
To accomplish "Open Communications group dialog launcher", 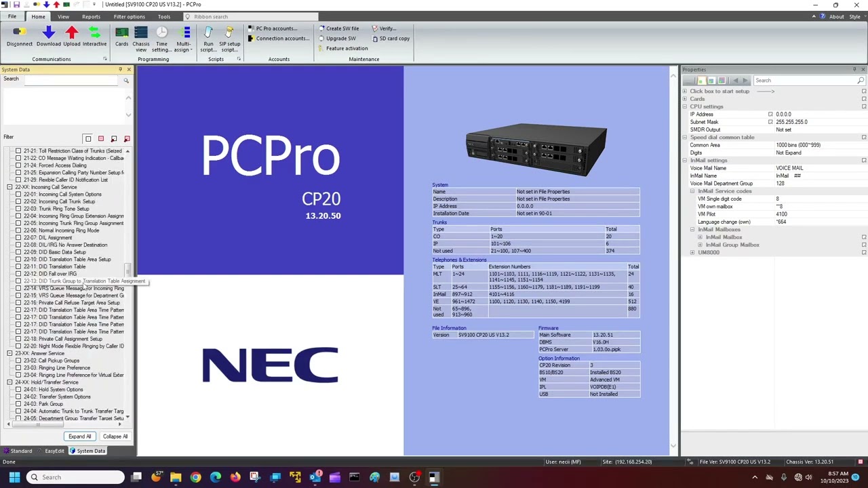I will [x=105, y=59].
